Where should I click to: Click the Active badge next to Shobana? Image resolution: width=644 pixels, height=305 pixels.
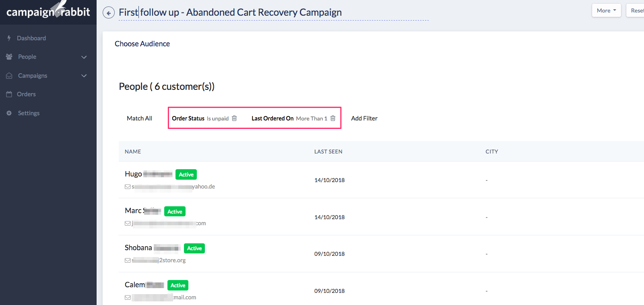[194, 248]
